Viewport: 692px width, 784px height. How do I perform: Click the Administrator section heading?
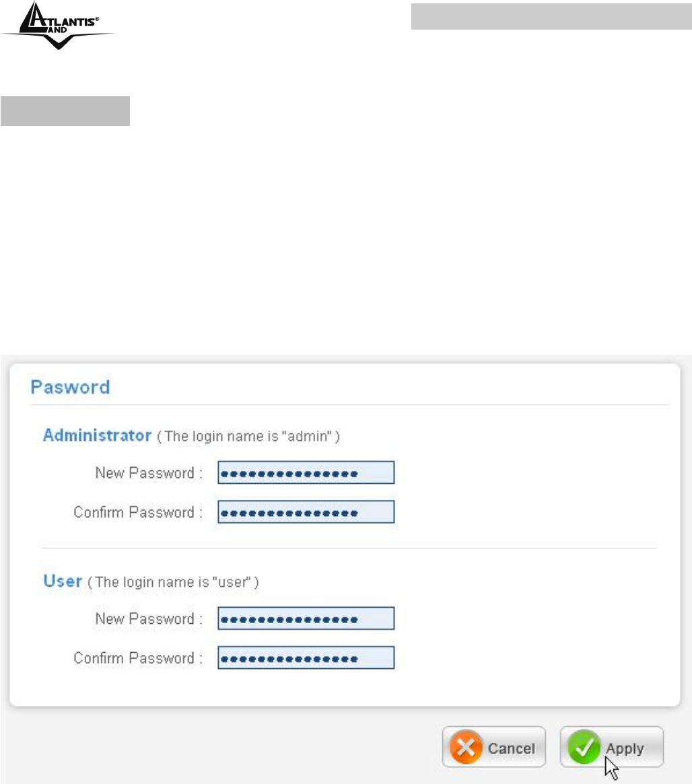point(97,435)
